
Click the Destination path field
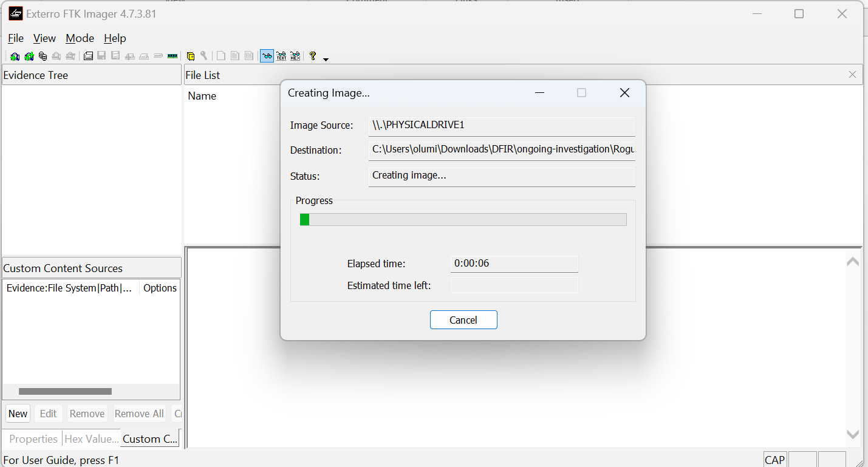(502, 150)
